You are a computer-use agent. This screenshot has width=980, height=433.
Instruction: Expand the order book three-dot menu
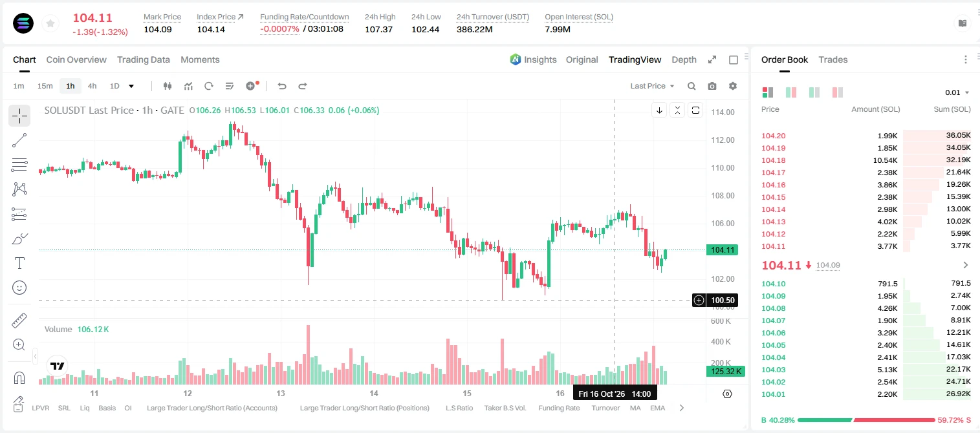pos(966,59)
